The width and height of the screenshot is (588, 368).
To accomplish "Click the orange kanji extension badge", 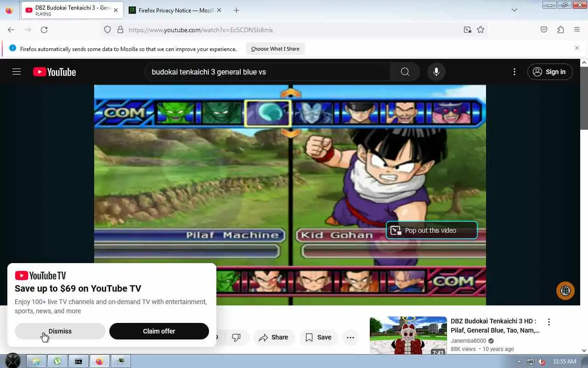I will tap(565, 291).
